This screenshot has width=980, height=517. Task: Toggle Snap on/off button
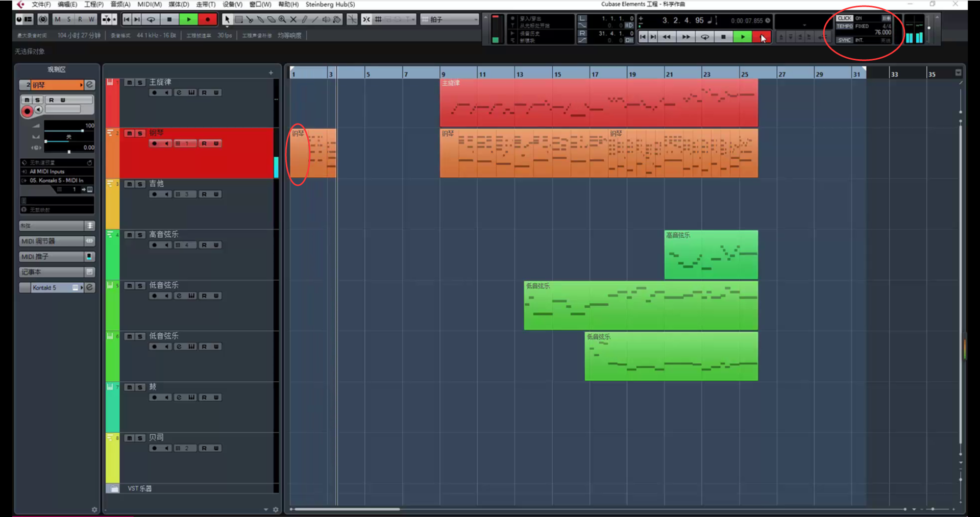coord(366,19)
